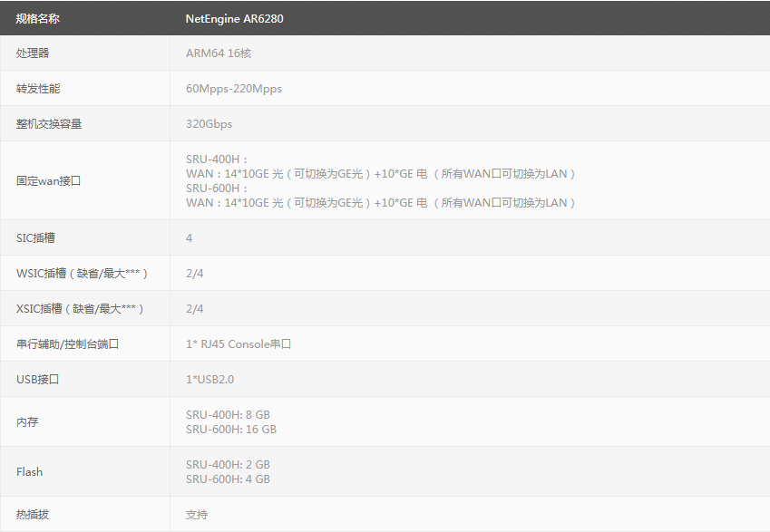Select the 1* RJ45 Console串口 value
Image resolution: width=770 pixels, height=532 pixels.
tap(239, 344)
